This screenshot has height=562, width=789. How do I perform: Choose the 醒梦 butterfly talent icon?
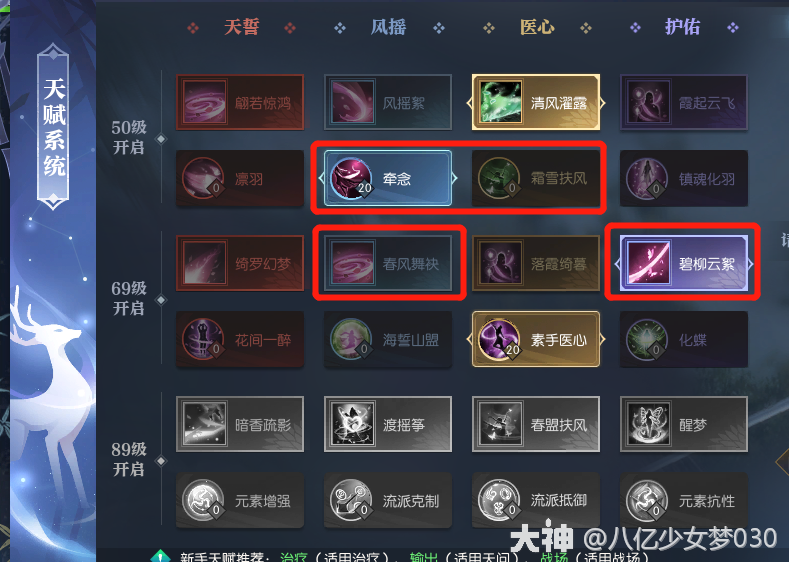click(649, 424)
